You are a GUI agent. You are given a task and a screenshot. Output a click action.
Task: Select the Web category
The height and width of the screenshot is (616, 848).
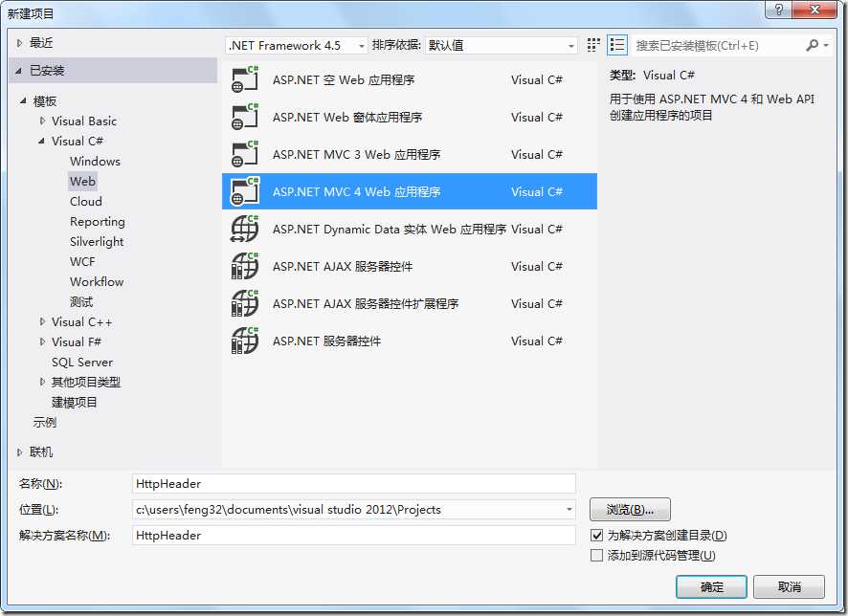tap(82, 181)
